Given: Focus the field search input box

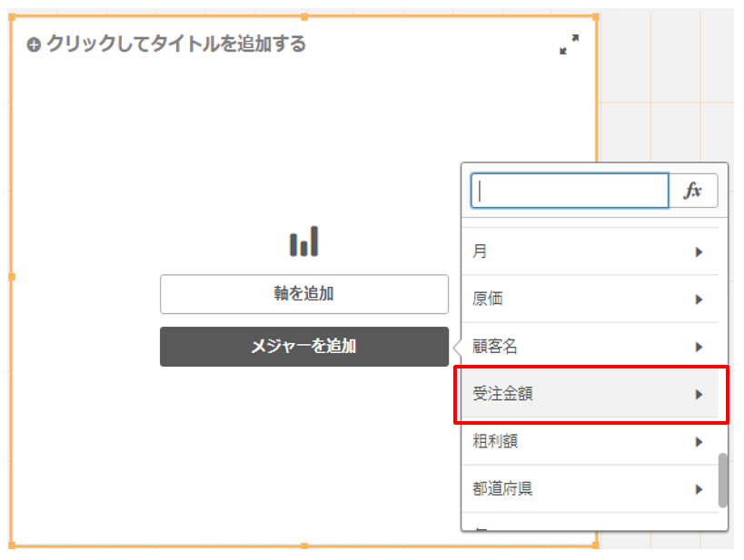Looking at the screenshot, I should 570,191.
